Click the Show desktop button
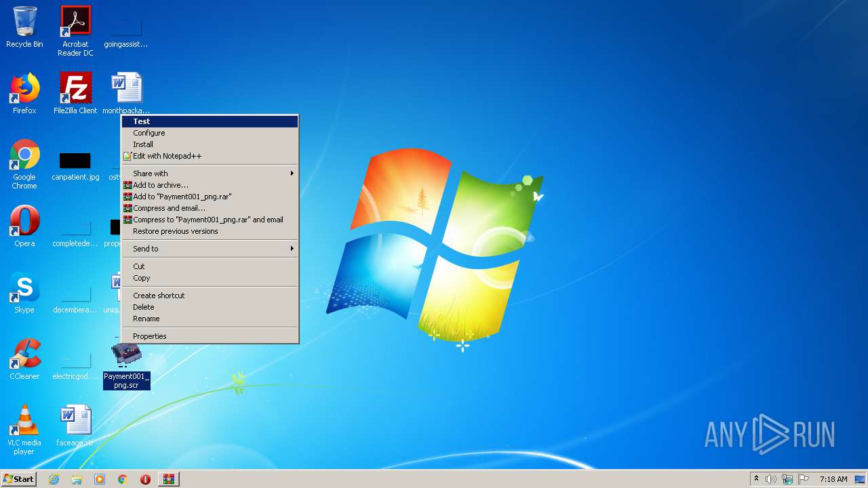The width and height of the screenshot is (868, 488). pos(861,479)
